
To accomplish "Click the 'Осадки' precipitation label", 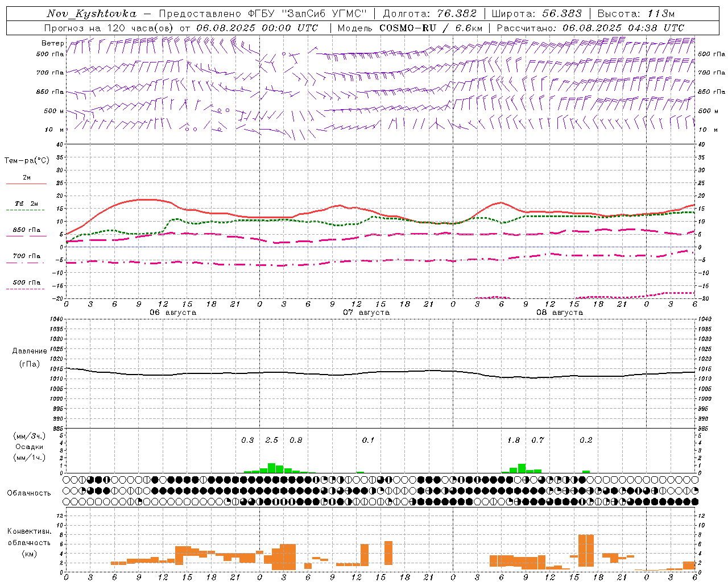I will tap(30, 447).
